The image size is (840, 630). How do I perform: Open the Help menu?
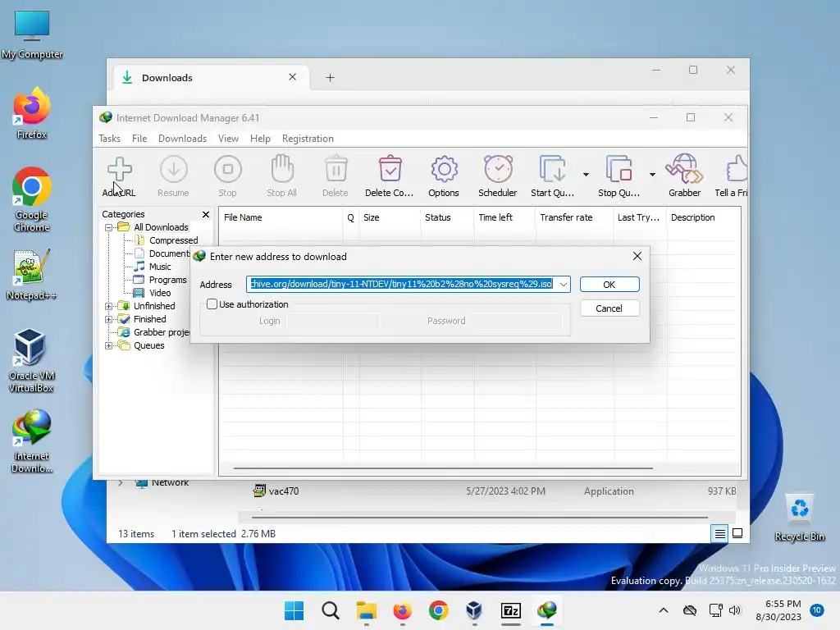(x=260, y=138)
